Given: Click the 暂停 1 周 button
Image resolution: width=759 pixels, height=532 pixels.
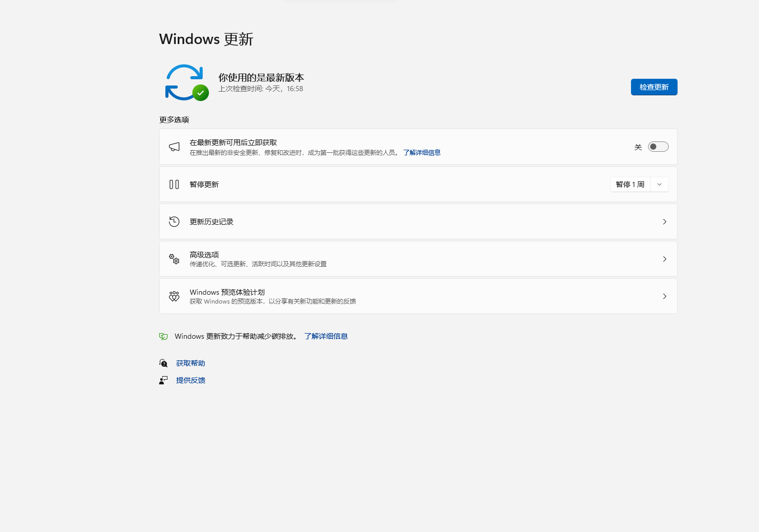Looking at the screenshot, I should tap(630, 184).
